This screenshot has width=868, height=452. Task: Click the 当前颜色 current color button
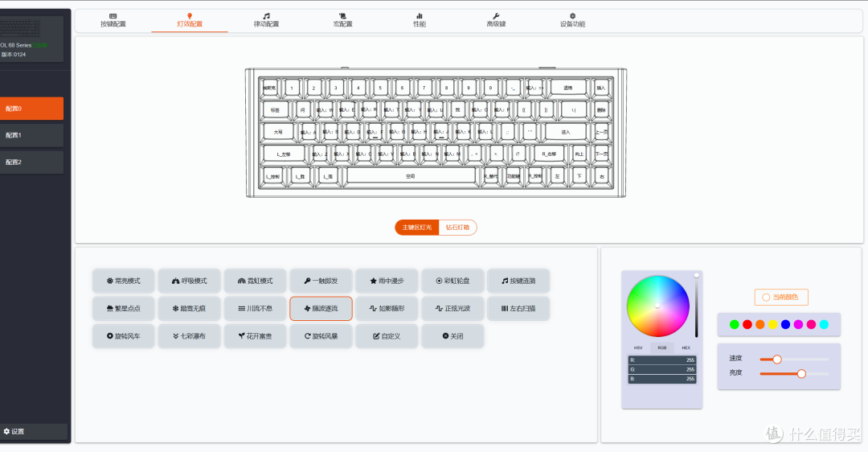click(781, 298)
